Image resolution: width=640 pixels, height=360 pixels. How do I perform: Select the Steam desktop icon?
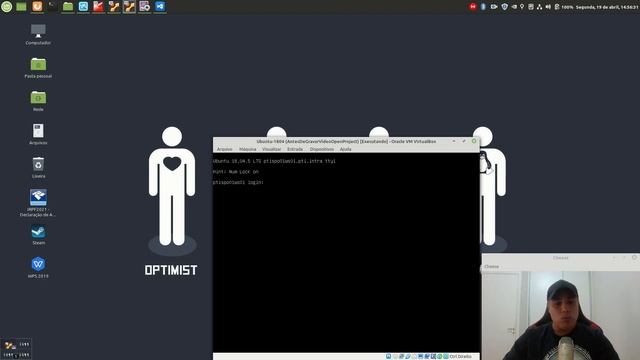point(38,235)
